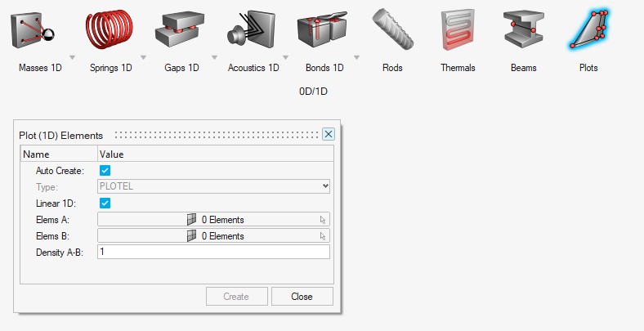Screen dimensions: 644x331
Task: Click the Name column header
Action: [x=58, y=154]
